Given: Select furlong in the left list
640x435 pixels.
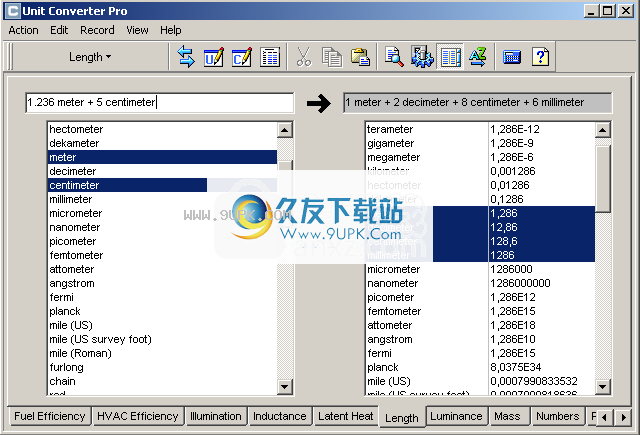Looking at the screenshot, I should (x=162, y=367).
